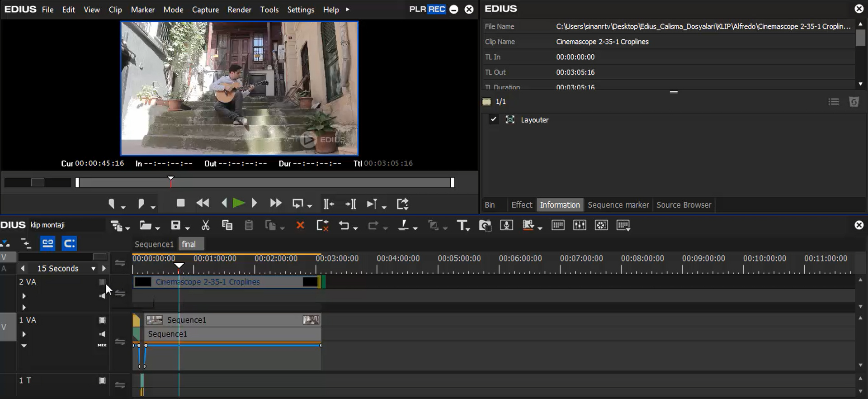Switch to Sequence1 timeline tab
This screenshot has height=399, width=868.
coord(154,244)
